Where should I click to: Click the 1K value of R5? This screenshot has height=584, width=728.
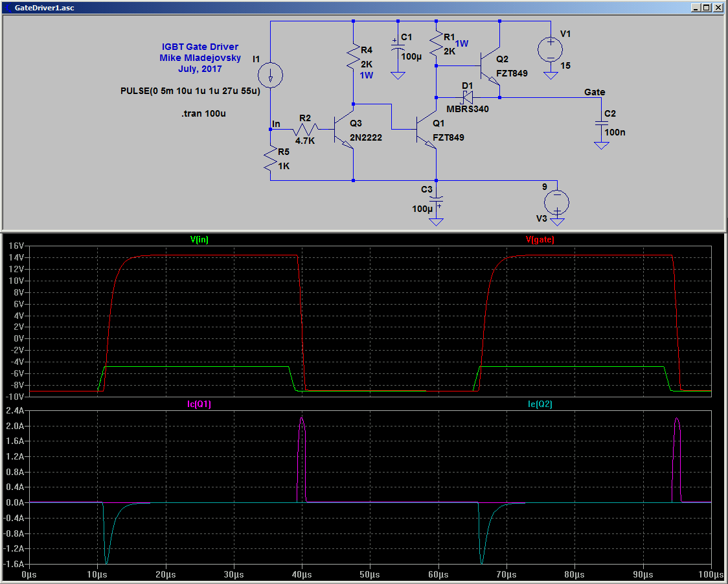[x=284, y=167]
